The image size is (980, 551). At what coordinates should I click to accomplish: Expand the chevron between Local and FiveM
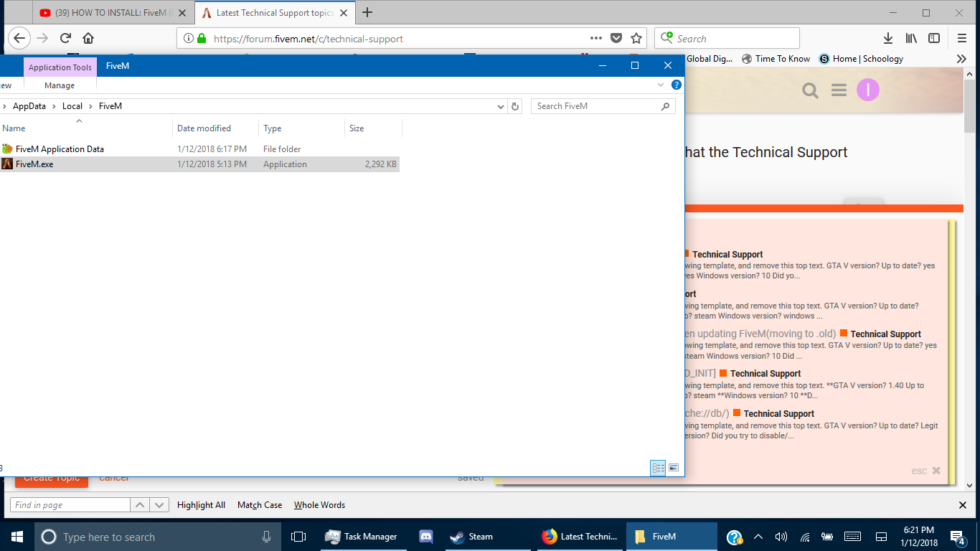(x=90, y=106)
